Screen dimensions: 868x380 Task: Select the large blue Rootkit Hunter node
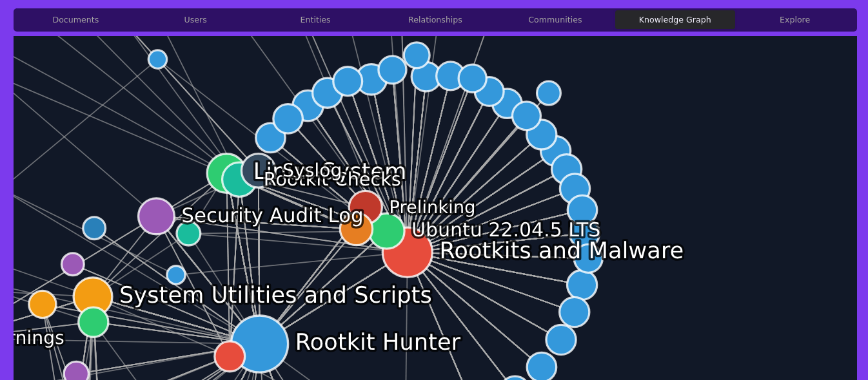point(259,344)
